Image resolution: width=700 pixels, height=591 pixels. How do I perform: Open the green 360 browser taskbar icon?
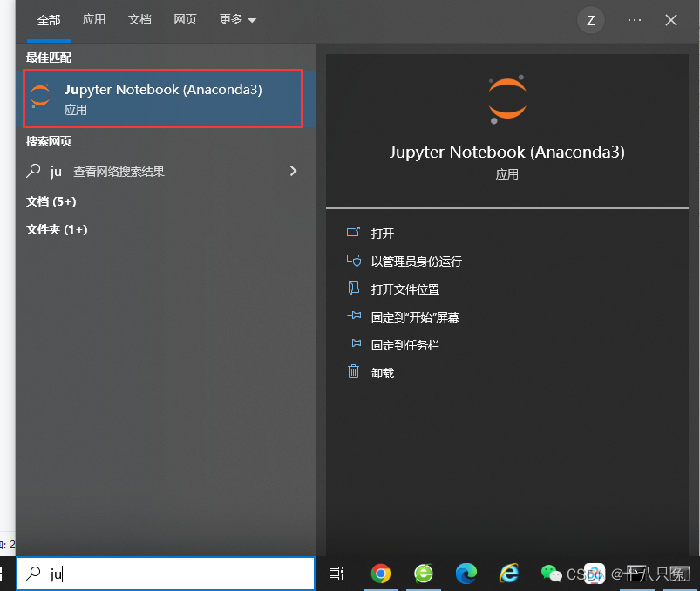coord(424,574)
